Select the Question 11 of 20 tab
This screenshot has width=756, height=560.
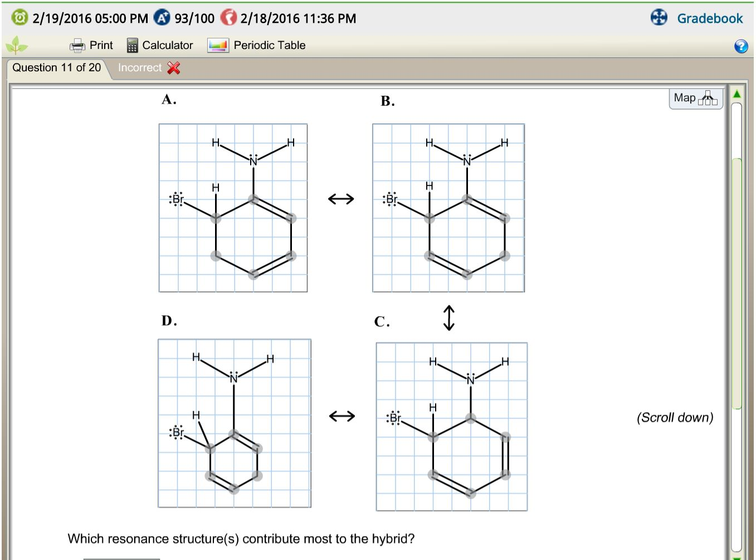pos(56,67)
